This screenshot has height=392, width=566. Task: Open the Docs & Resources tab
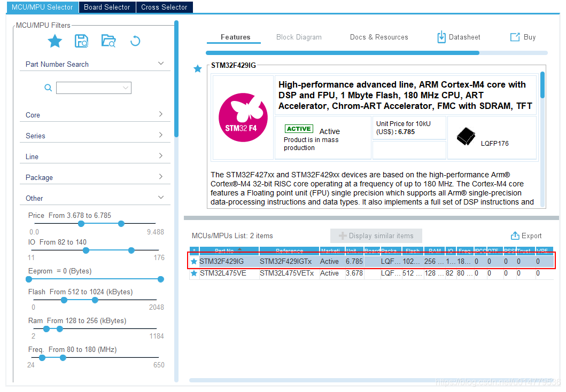tap(379, 37)
